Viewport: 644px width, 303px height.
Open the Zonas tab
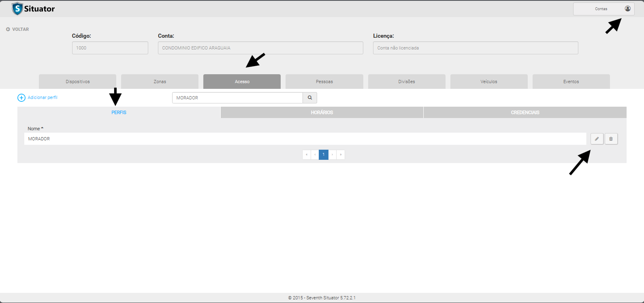[x=160, y=82]
